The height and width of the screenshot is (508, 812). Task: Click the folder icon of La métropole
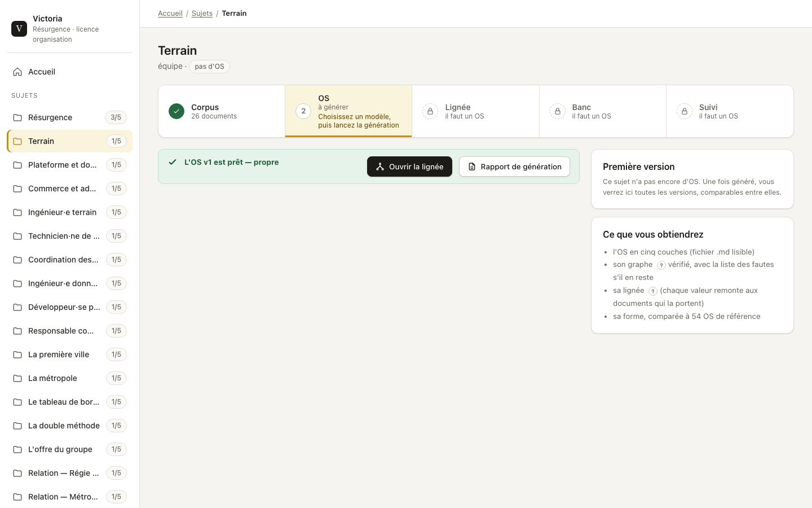tap(17, 378)
